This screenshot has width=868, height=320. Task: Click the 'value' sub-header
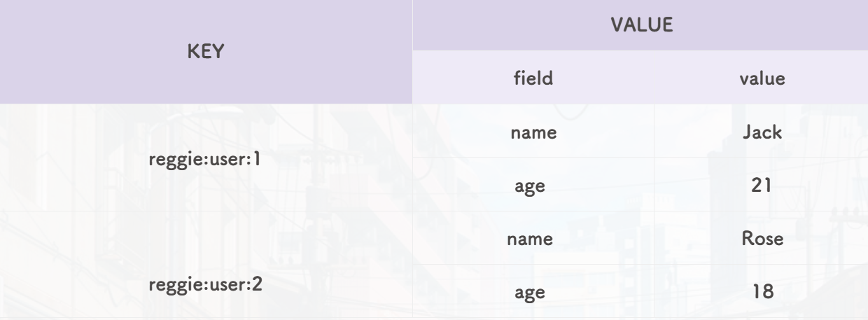pos(762,78)
